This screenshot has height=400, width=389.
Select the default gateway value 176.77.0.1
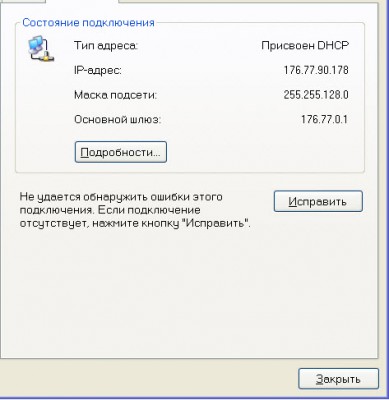tap(324, 119)
